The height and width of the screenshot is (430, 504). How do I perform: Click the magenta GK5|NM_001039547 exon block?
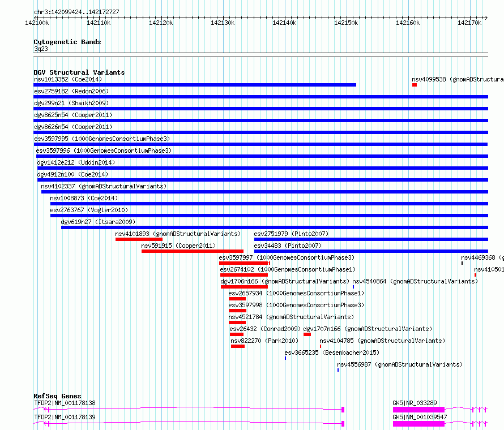pos(418,424)
